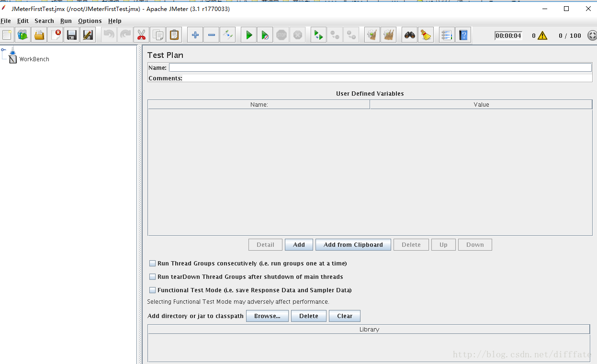597x364 pixels.
Task: Click the classpath Clear button
Action: click(x=345, y=316)
